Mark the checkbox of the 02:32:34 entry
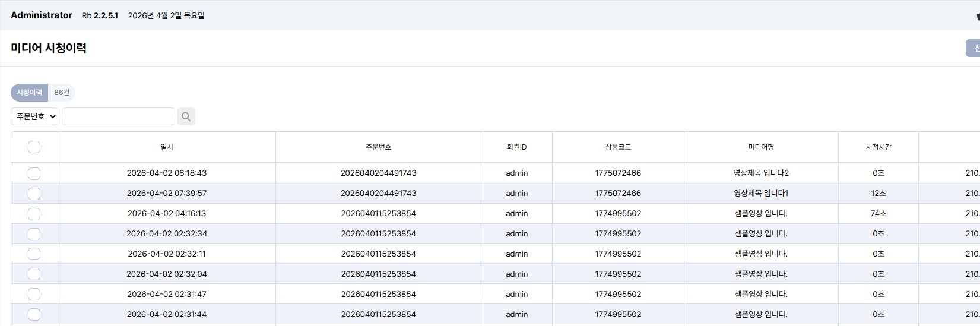 [34, 234]
